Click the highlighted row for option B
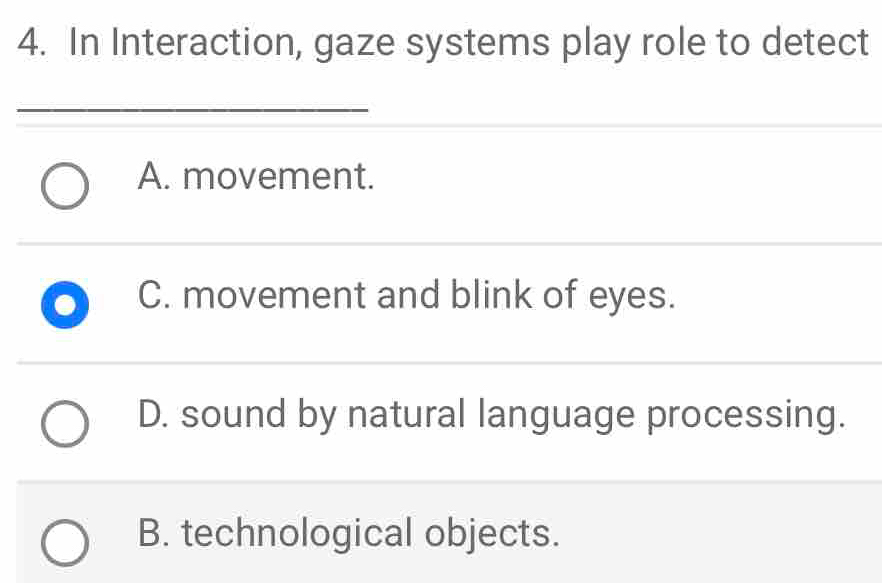Viewport: 882px width, 583px height. tap(440, 536)
